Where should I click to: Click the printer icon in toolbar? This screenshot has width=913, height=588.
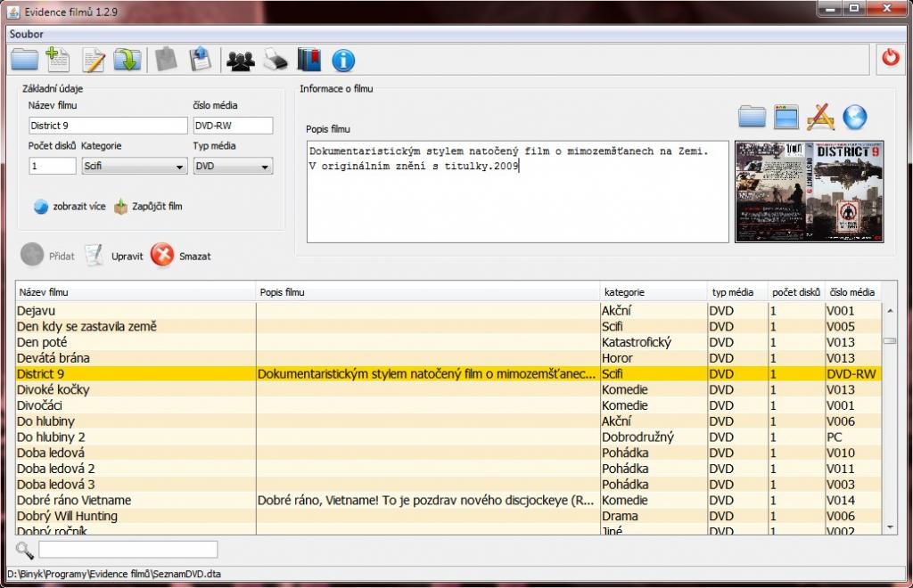[276, 60]
